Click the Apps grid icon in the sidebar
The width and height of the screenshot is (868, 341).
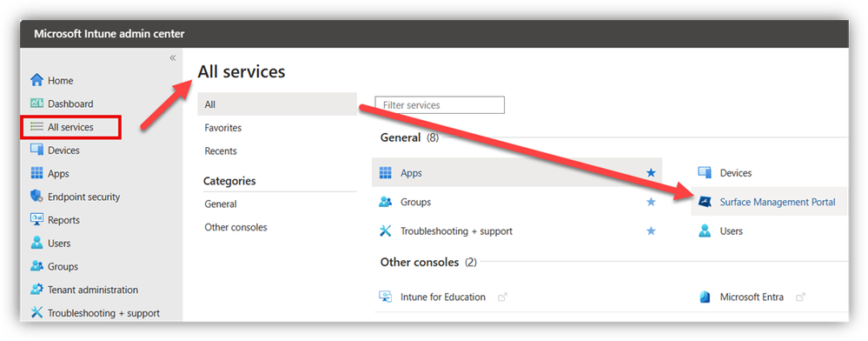point(36,174)
